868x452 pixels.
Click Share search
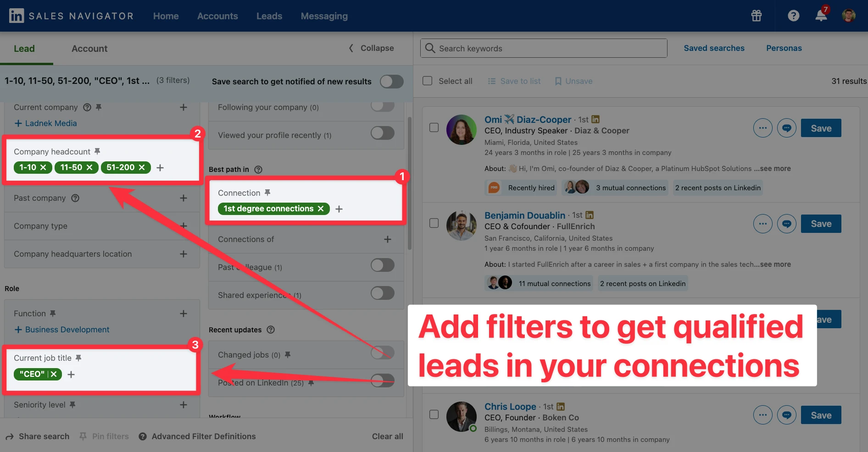[38, 436]
